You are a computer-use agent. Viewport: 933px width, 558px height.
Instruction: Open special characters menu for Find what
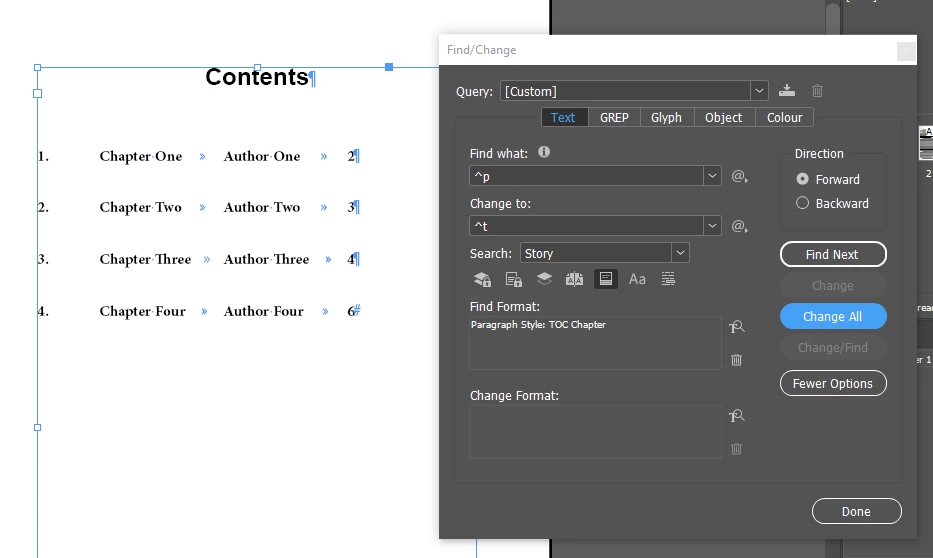[x=739, y=176]
